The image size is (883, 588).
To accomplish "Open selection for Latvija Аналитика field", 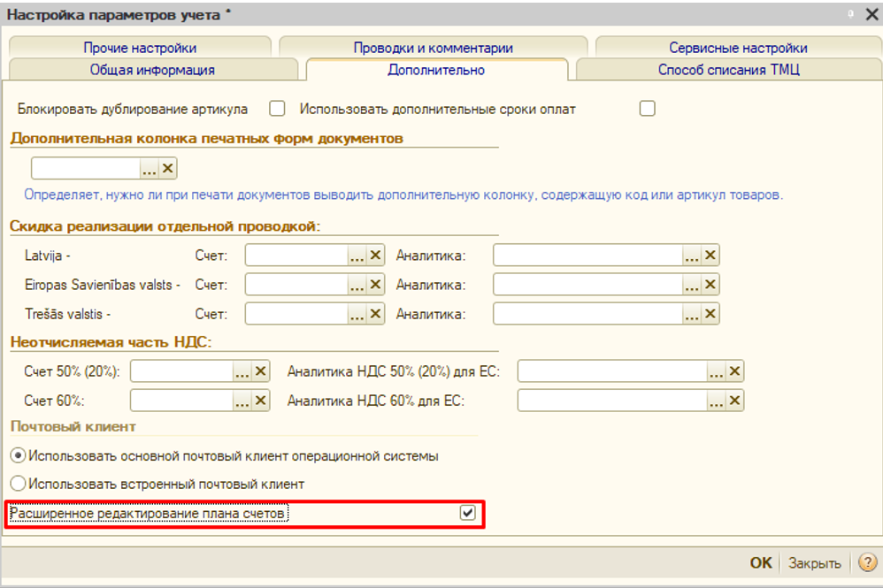I will 692,256.
